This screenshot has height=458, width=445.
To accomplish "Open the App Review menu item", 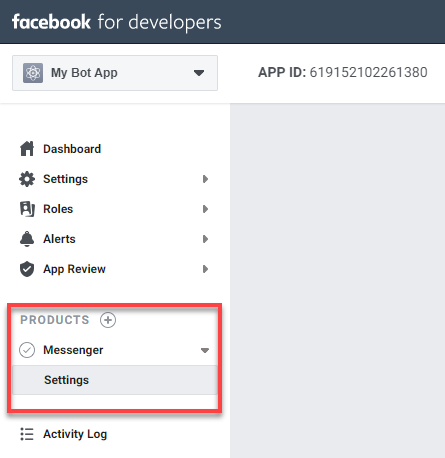I will [74, 269].
